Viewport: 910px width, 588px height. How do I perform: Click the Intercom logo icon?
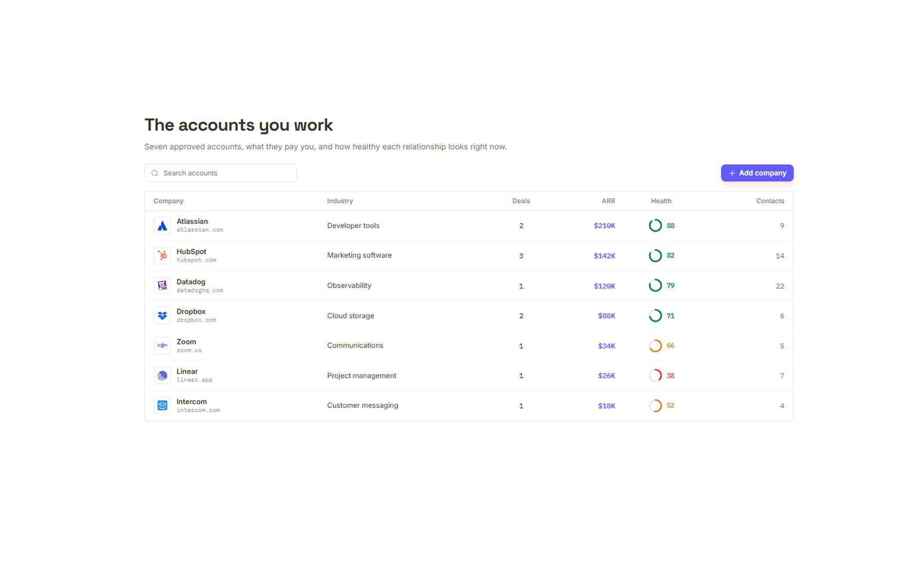tap(162, 406)
